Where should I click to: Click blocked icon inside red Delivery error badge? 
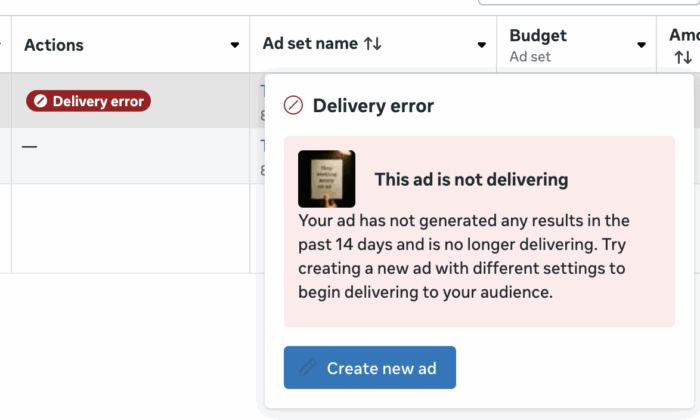point(40,101)
